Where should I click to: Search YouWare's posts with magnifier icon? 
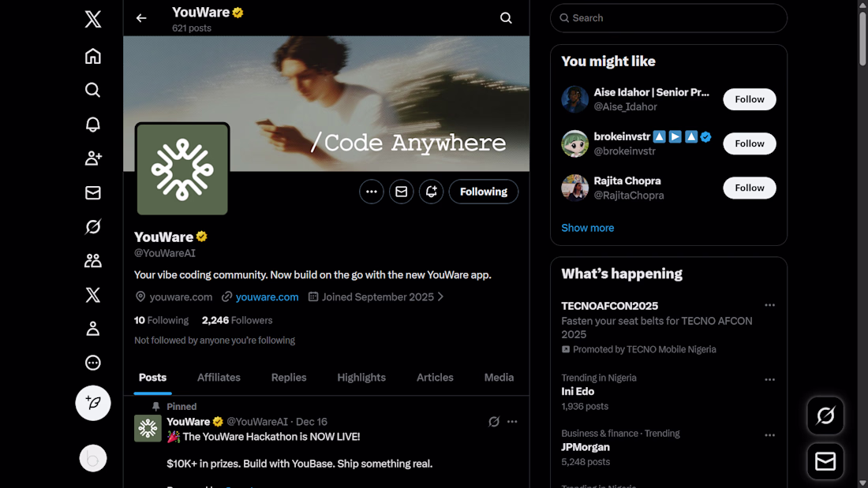[506, 18]
